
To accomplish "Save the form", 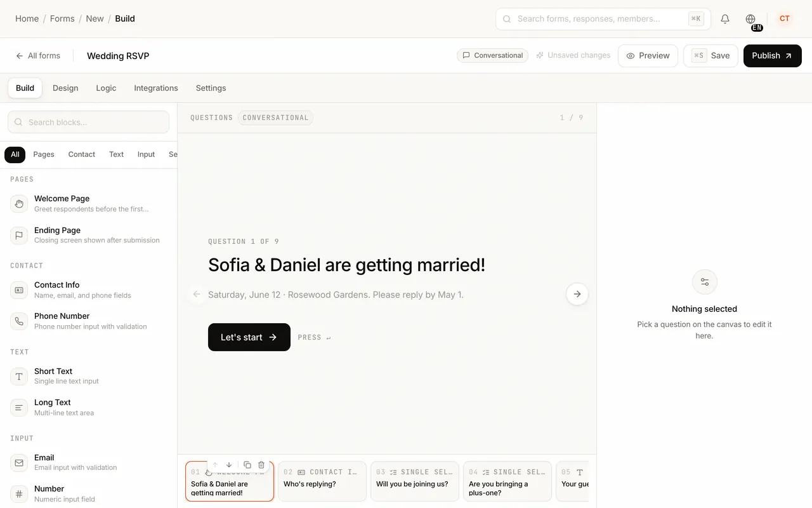I will coord(710,56).
